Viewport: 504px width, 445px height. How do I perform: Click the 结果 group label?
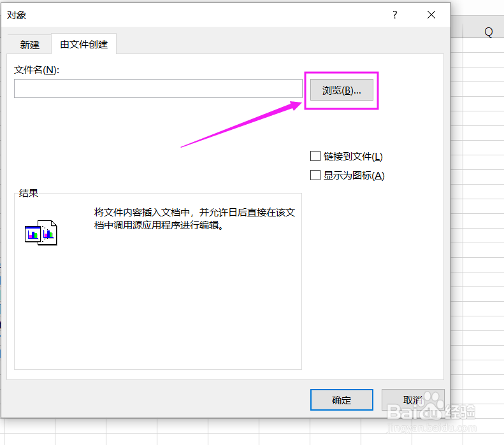click(29, 193)
